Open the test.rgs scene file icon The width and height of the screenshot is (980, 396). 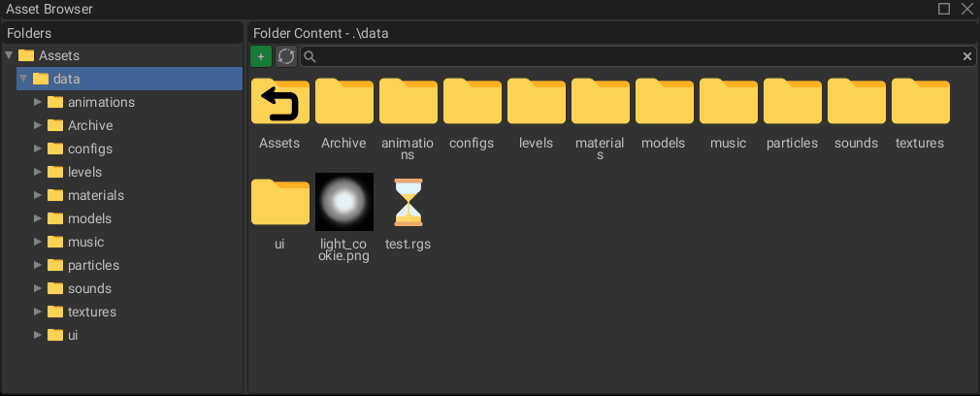(408, 202)
